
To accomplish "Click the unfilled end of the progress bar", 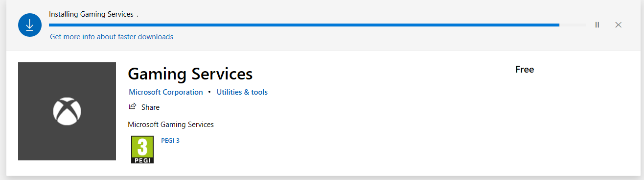I will (x=573, y=25).
